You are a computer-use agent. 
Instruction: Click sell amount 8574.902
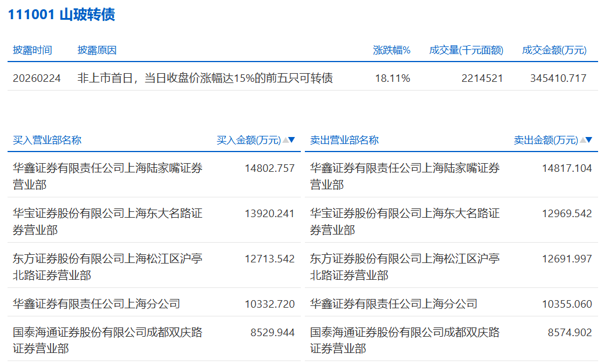pyautogui.click(x=570, y=332)
